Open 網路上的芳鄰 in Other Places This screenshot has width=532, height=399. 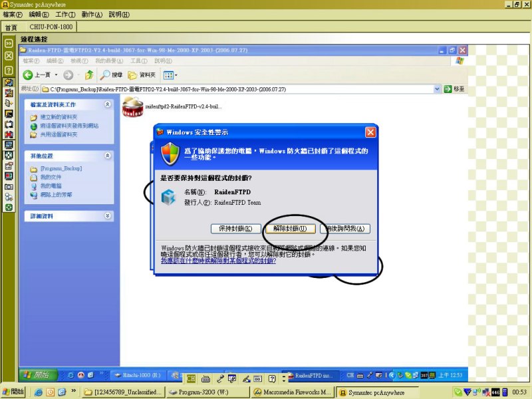(56, 195)
